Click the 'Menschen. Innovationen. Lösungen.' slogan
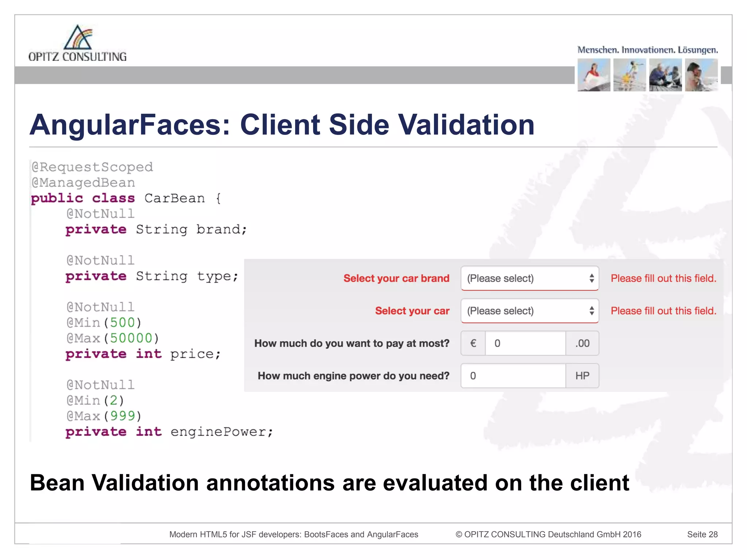 pos(647,50)
